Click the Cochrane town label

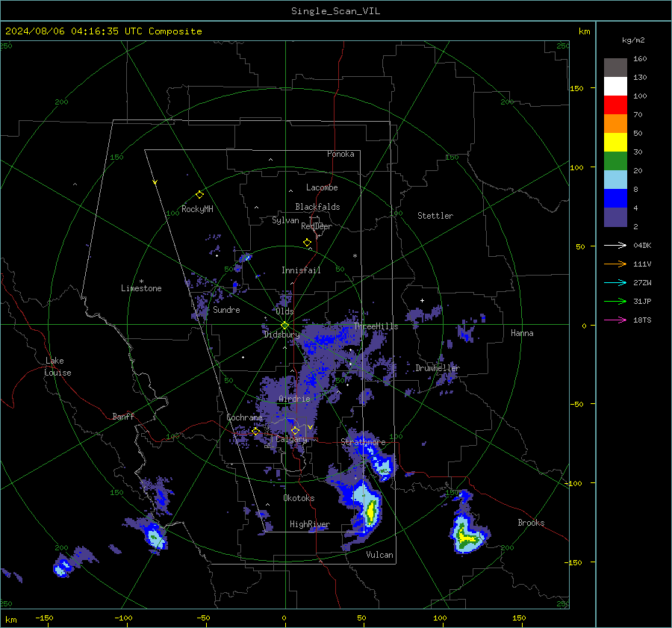pos(244,417)
